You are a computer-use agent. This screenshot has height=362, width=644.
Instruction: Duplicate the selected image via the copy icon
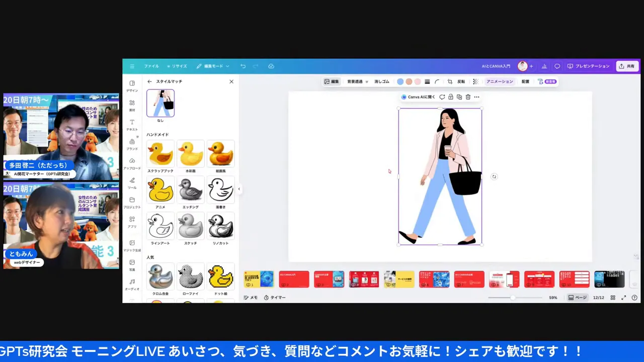coord(459,97)
